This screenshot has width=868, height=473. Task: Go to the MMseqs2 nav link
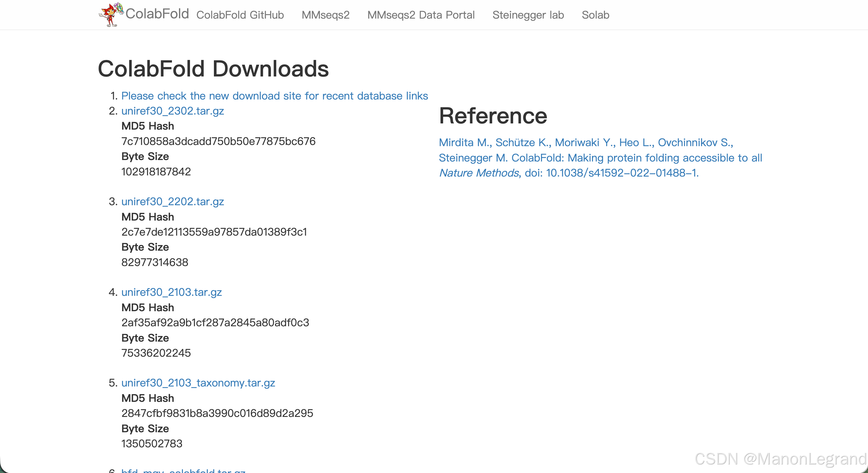[x=326, y=15]
